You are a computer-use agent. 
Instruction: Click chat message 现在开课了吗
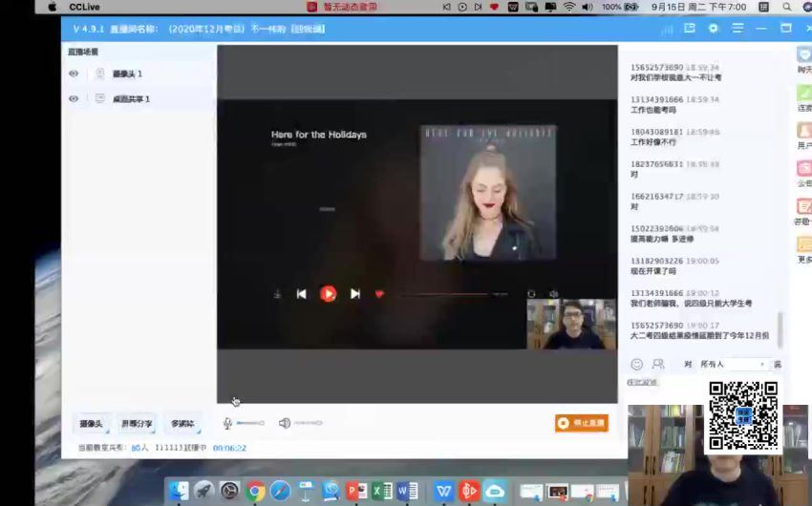coord(653,271)
